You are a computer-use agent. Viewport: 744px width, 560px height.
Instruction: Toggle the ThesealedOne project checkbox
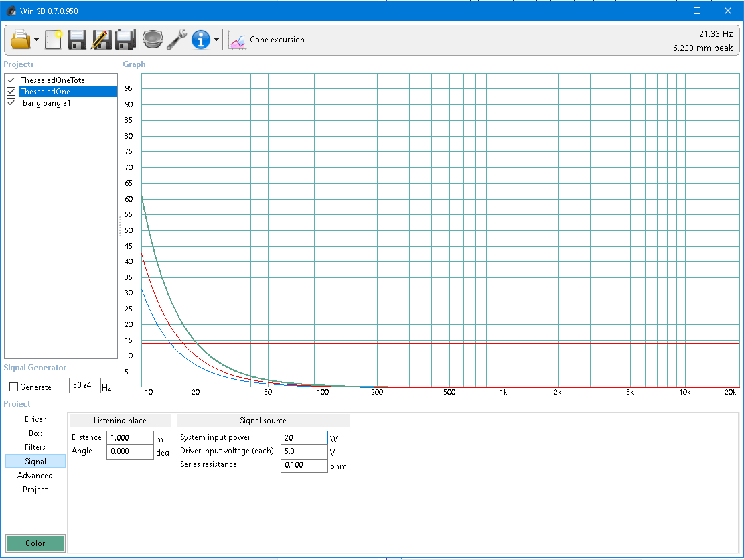pos(11,92)
